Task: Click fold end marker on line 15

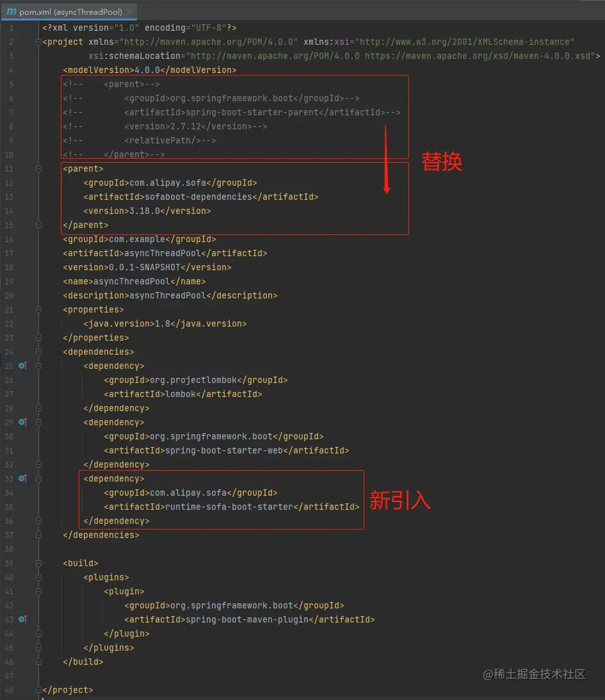Action: coord(39,225)
